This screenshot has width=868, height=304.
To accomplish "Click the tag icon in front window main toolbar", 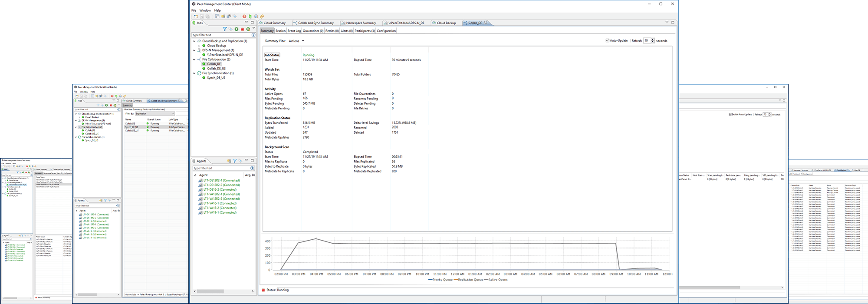I will (x=234, y=17).
